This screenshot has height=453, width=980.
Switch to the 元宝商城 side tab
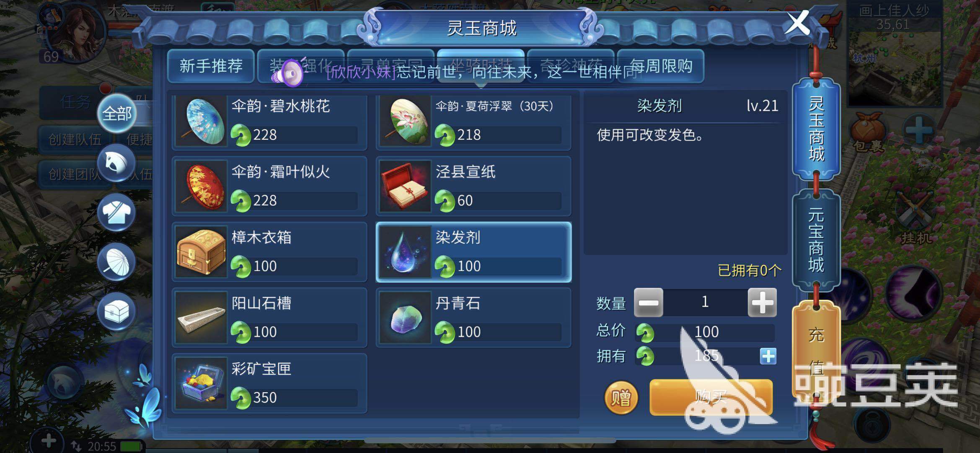[816, 240]
